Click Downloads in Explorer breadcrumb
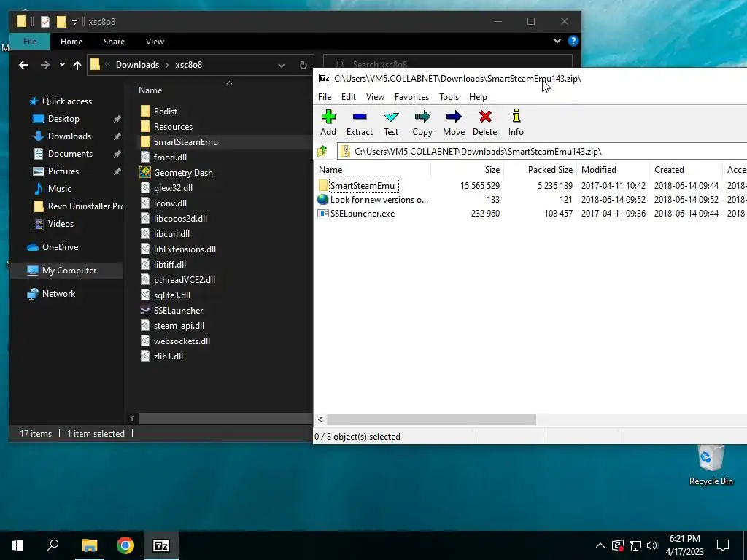The width and height of the screenshot is (747, 560). click(x=137, y=65)
